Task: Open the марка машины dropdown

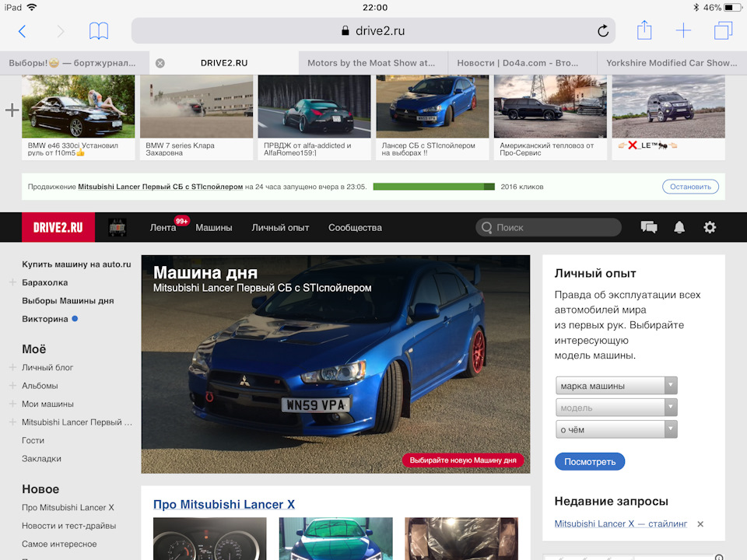Action: 616,386
